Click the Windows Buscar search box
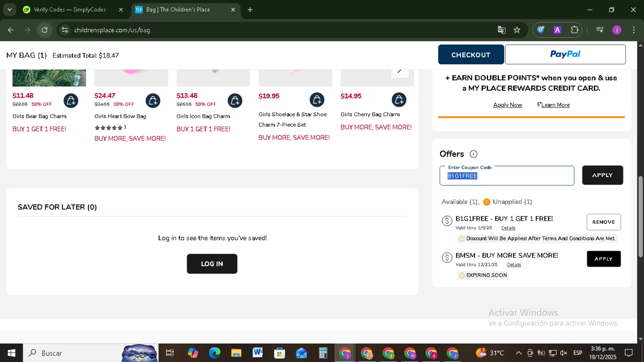 pyautogui.click(x=90, y=353)
